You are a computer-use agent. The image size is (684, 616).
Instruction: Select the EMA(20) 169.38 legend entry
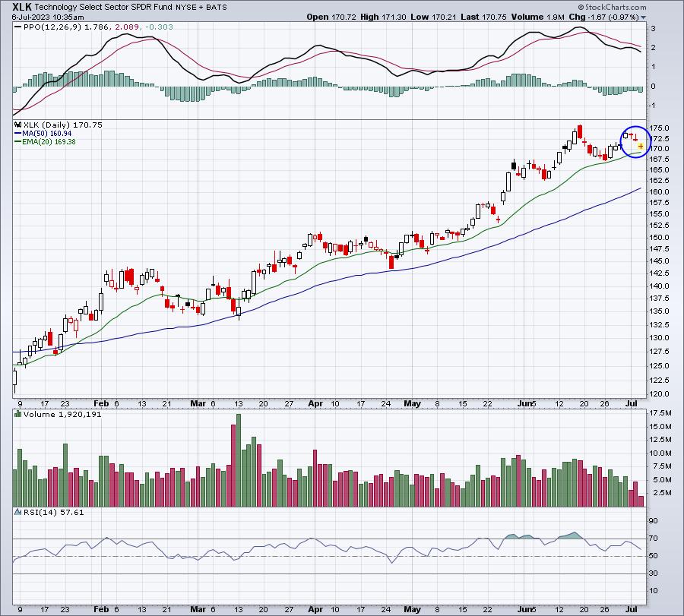(45, 141)
